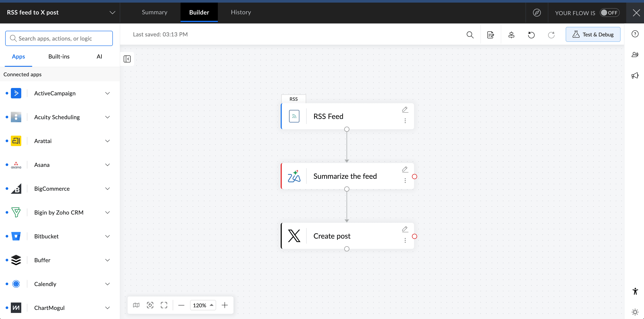The width and height of the screenshot is (644, 319).
Task: Open Create post more options dots
Action: pyautogui.click(x=405, y=240)
